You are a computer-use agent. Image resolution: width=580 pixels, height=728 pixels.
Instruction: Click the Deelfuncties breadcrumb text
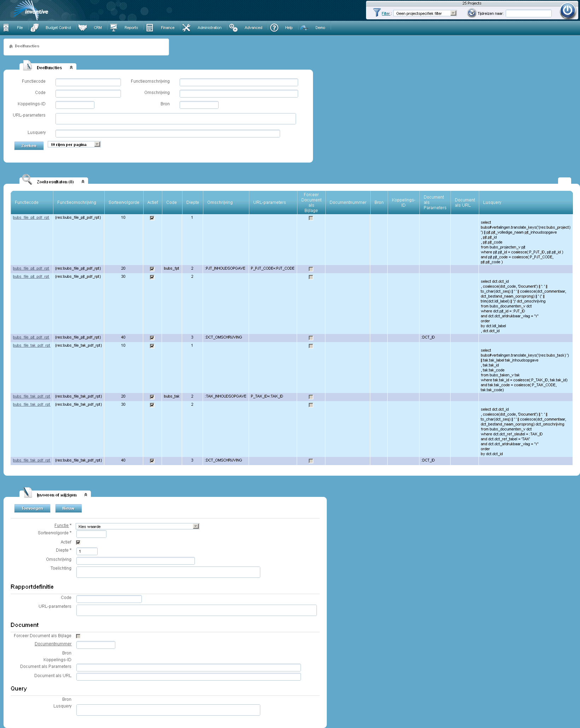click(x=27, y=46)
